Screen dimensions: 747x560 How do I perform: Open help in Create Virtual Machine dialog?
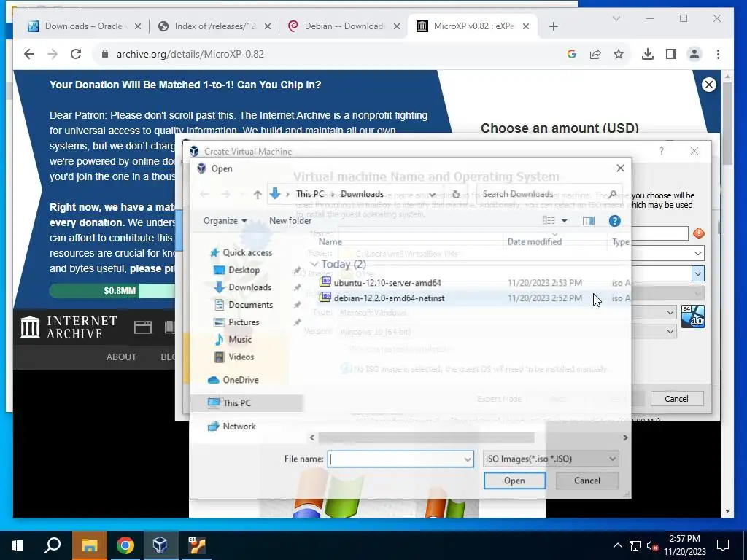tap(661, 152)
